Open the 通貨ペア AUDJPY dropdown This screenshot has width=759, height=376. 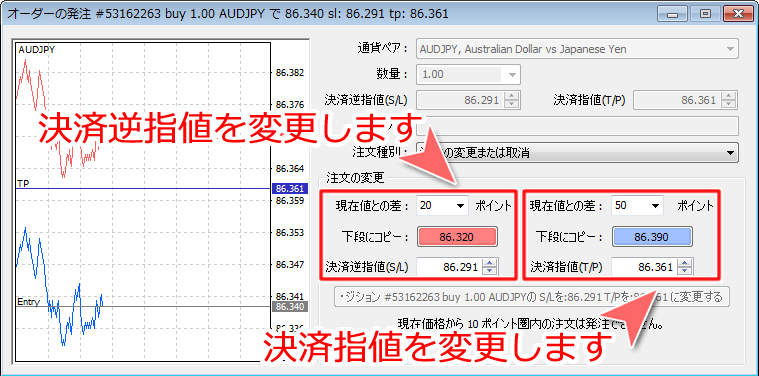coord(577,49)
